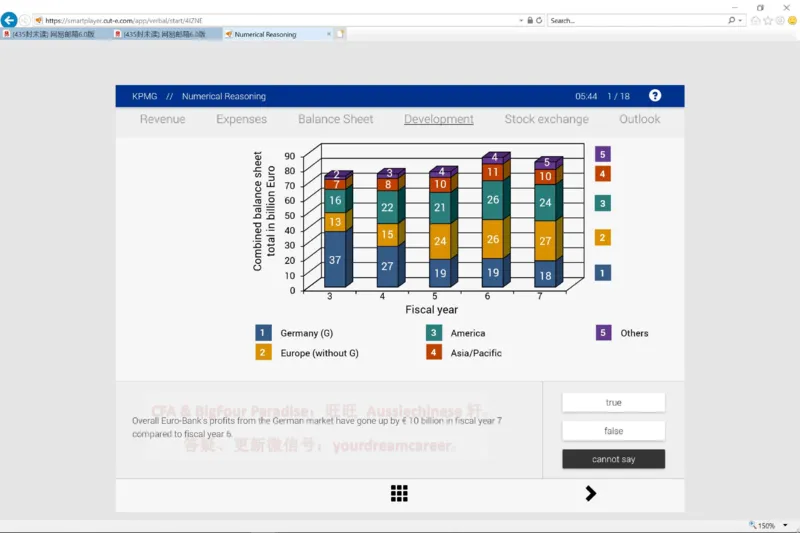Viewport: 800px width, 533px height.
Task: Expand the address bar dropdown arrow
Action: (x=521, y=20)
